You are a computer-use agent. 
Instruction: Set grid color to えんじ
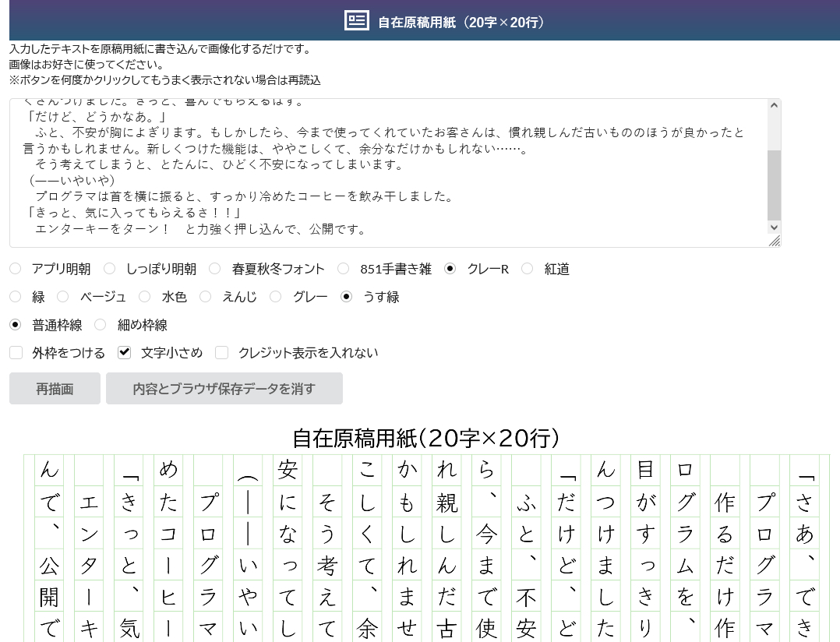tap(206, 297)
